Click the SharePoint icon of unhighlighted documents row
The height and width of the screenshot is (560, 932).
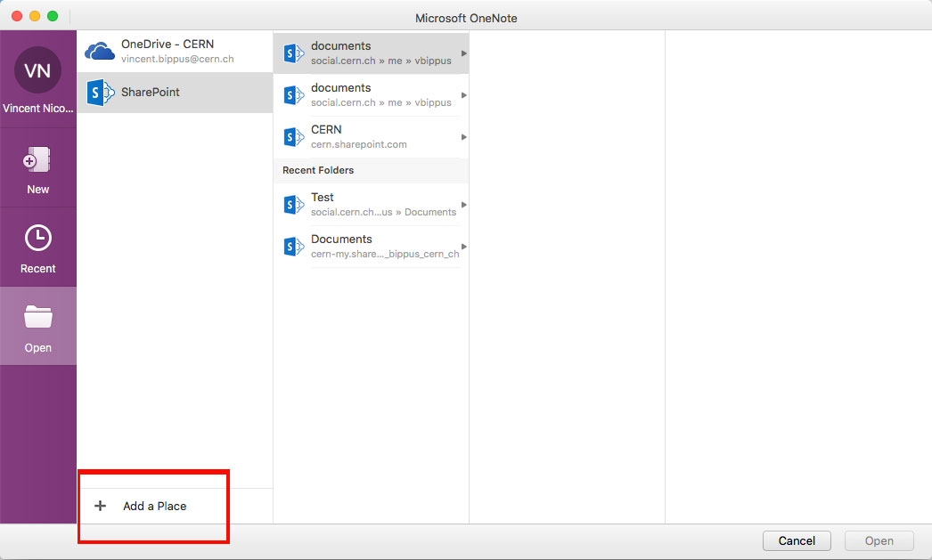pos(294,95)
